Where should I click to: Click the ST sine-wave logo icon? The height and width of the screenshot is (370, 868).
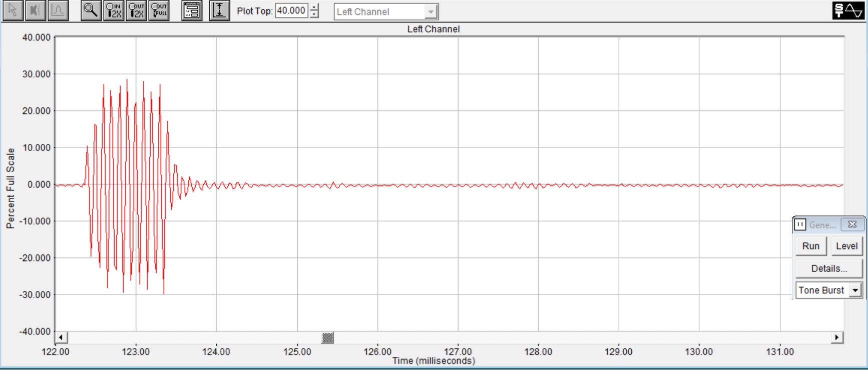coord(848,10)
